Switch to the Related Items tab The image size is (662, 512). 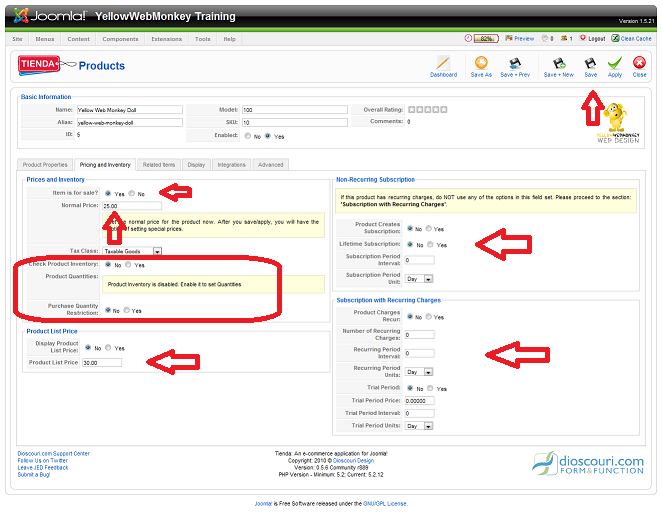coord(158,165)
